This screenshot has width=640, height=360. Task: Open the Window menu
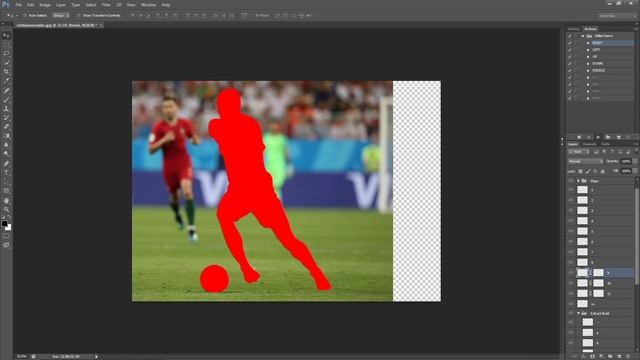click(x=148, y=5)
